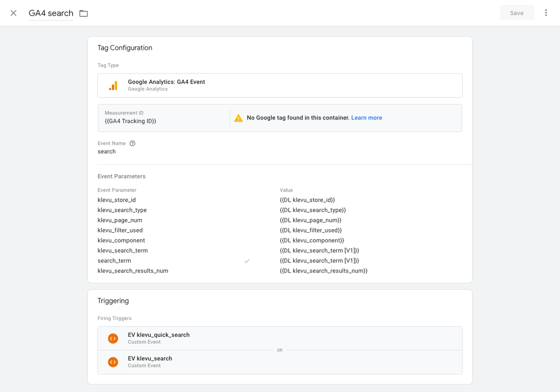
Task: Click the Google Analytics bar chart icon
Action: pyautogui.click(x=113, y=85)
